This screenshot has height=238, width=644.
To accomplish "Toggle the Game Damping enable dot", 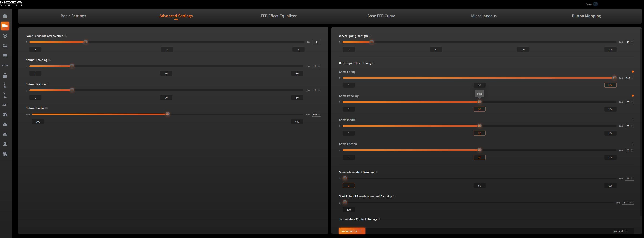I will point(632,96).
